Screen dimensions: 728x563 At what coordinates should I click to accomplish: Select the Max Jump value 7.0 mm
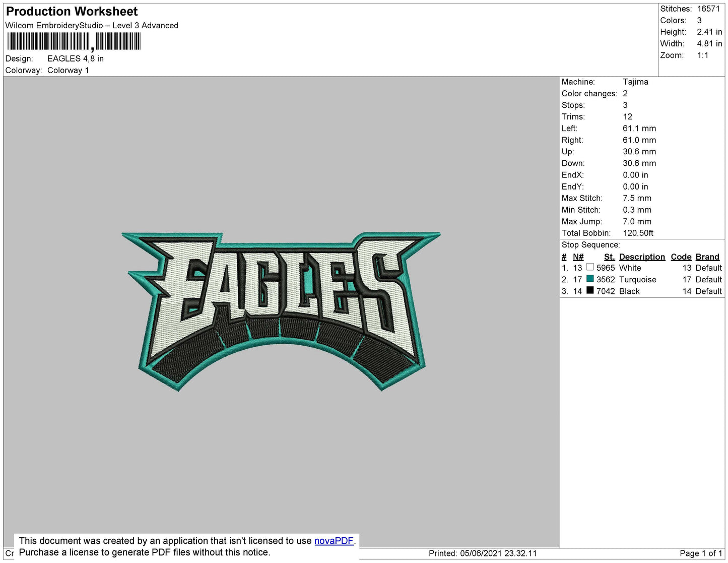click(x=637, y=221)
